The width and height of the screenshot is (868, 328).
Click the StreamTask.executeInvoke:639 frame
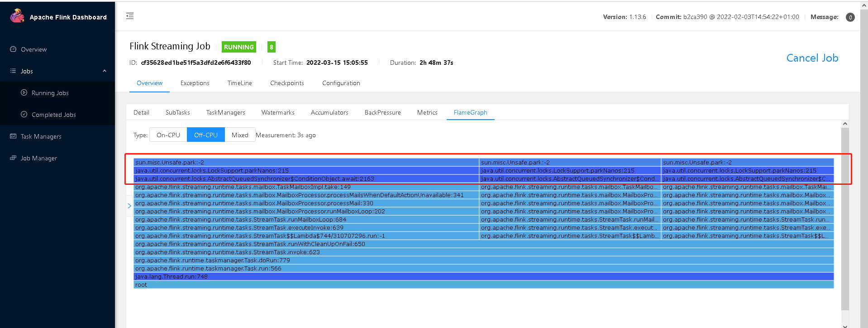pyautogui.click(x=306, y=228)
